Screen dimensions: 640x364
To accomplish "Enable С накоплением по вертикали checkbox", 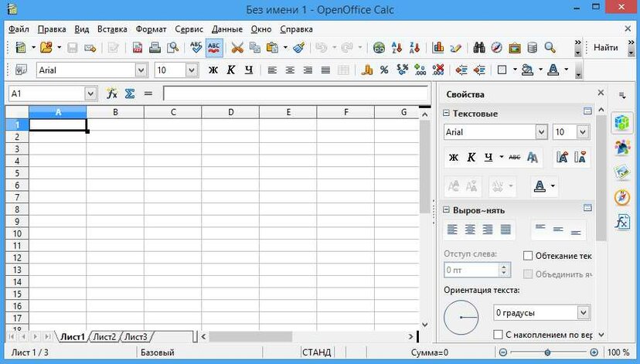I will [x=498, y=335].
